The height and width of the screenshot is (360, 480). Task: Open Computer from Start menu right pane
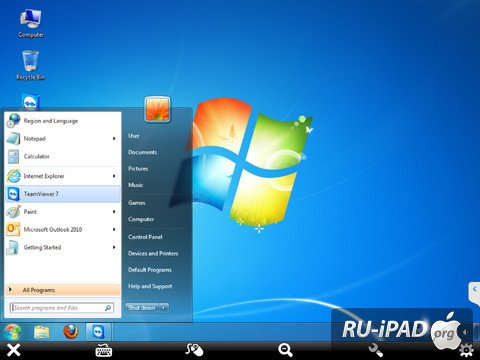pyautogui.click(x=141, y=219)
